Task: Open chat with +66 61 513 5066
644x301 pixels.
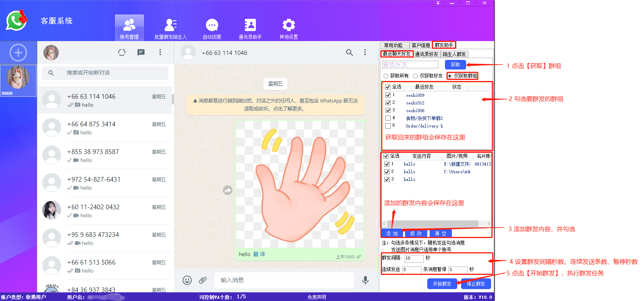Action: click(105, 266)
